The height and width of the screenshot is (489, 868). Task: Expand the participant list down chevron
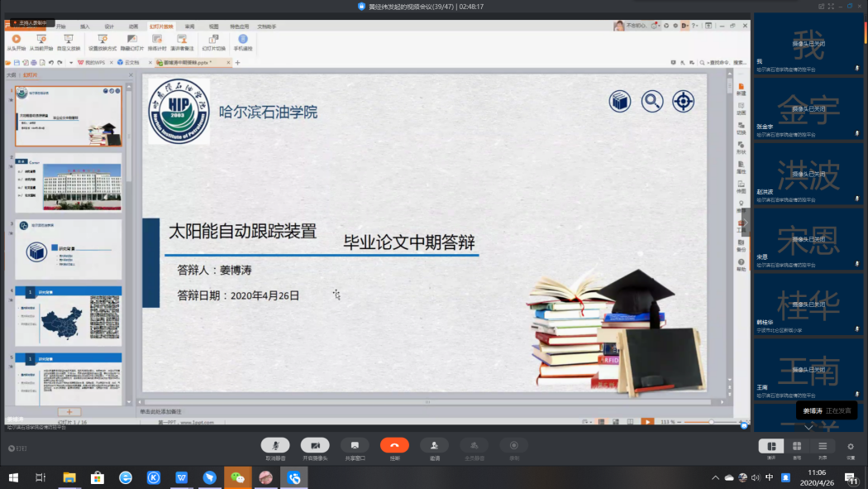(x=808, y=427)
